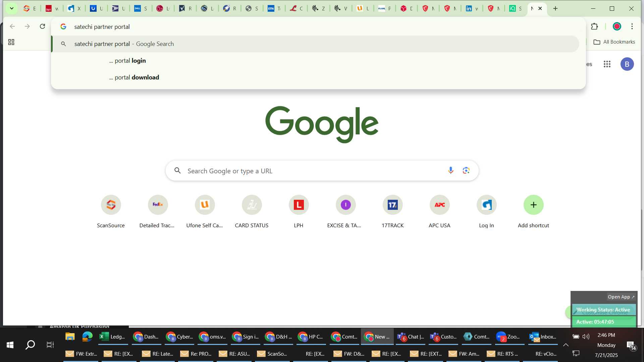Viewport: 644px width, 362px height.
Task: Reload the current page
Action: [42, 26]
